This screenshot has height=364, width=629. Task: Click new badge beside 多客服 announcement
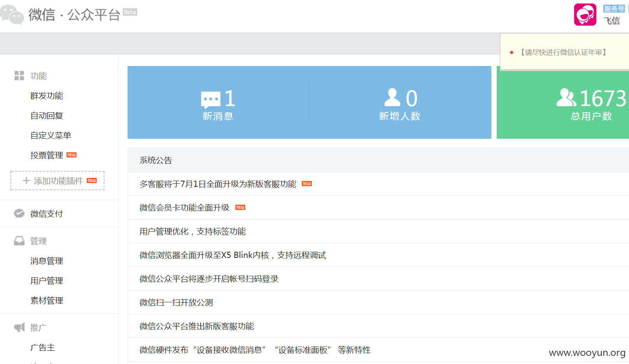point(307,184)
